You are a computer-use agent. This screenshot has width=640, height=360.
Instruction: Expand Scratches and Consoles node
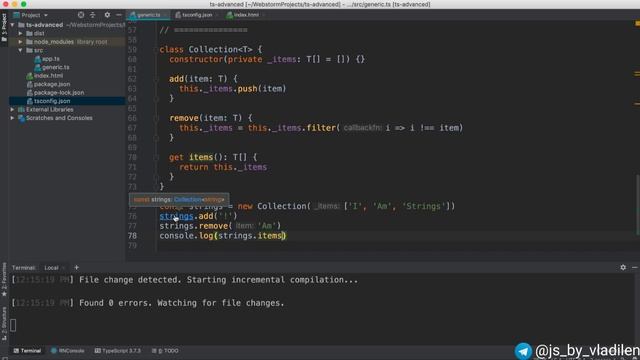click(x=13, y=118)
